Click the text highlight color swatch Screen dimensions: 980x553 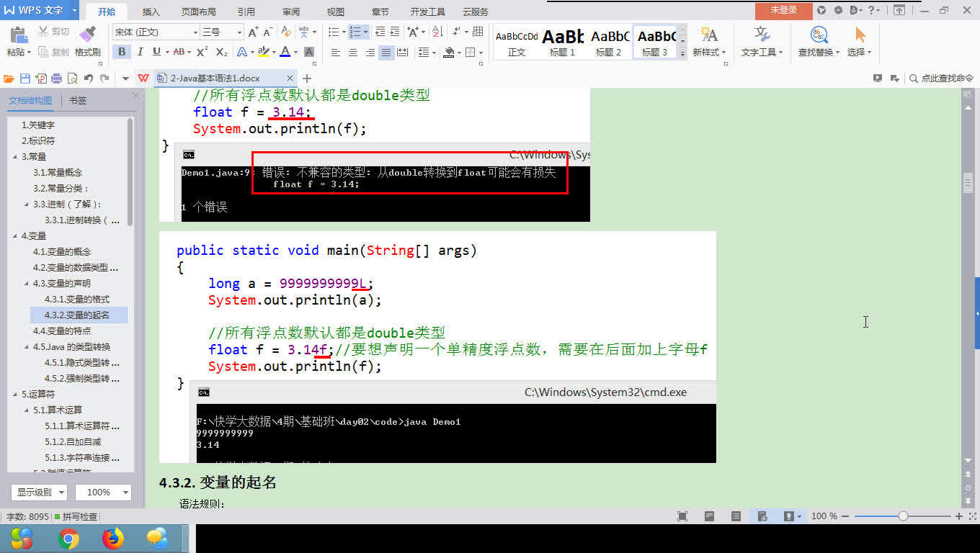(x=263, y=52)
